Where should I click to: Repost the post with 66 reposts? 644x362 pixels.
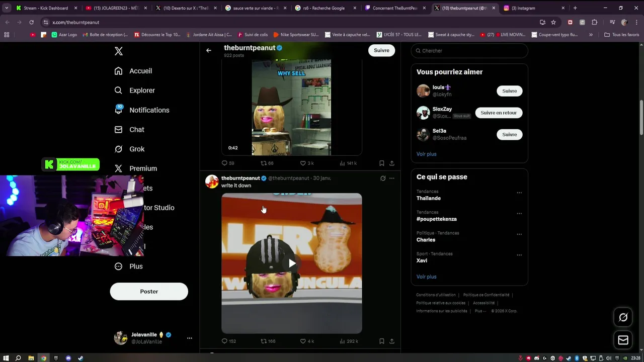pyautogui.click(x=267, y=163)
